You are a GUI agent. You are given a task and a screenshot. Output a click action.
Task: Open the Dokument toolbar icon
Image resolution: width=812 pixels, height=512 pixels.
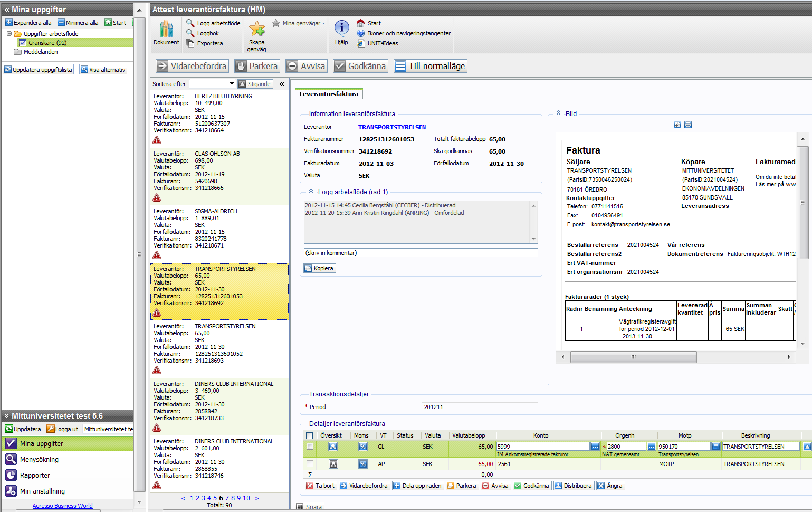pyautogui.click(x=166, y=33)
